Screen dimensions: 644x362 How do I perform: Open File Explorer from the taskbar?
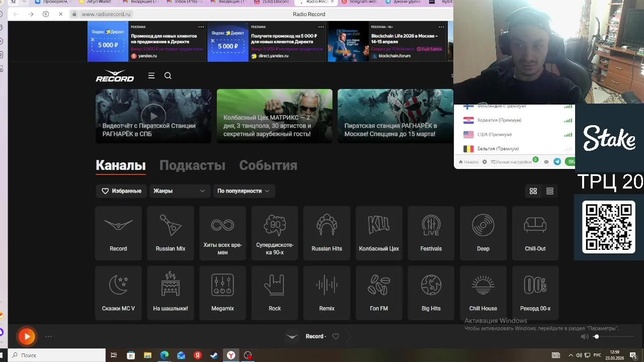147,355
